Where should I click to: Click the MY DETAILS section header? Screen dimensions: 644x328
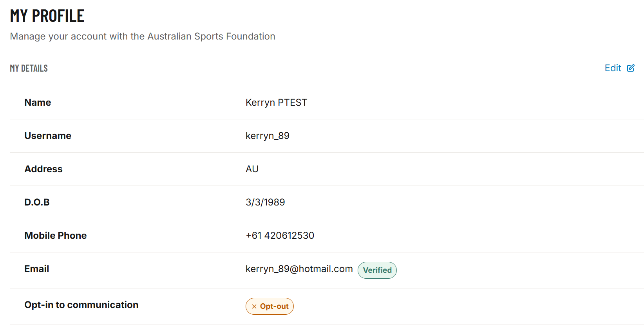(29, 68)
